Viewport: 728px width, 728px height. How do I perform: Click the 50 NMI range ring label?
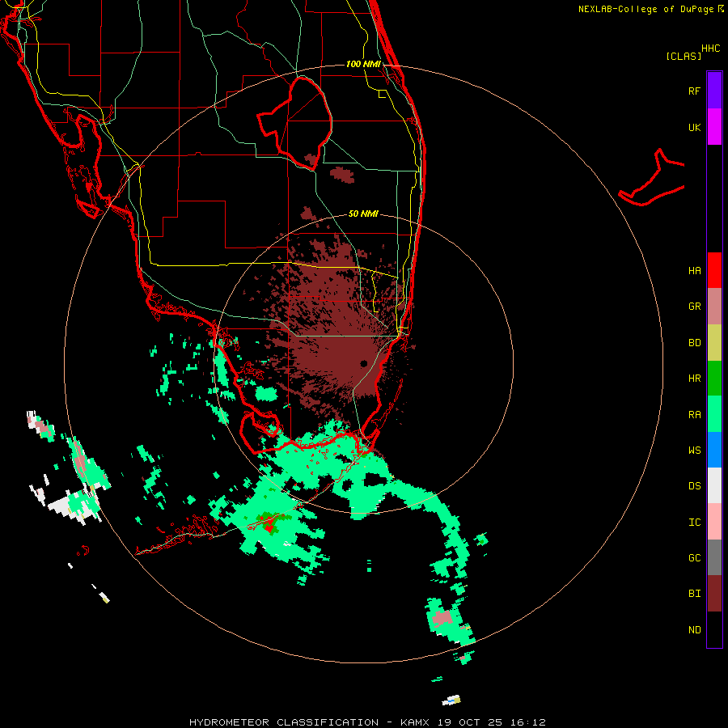[363, 214]
